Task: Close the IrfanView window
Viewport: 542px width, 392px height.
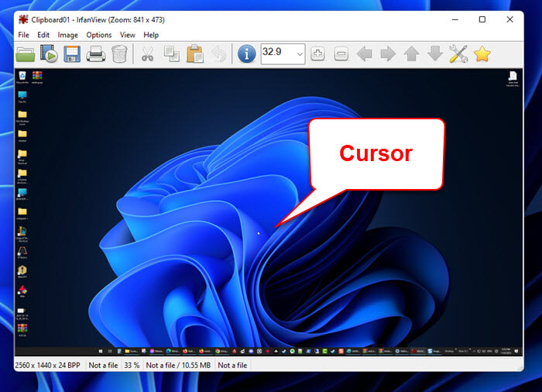Action: tap(509, 19)
